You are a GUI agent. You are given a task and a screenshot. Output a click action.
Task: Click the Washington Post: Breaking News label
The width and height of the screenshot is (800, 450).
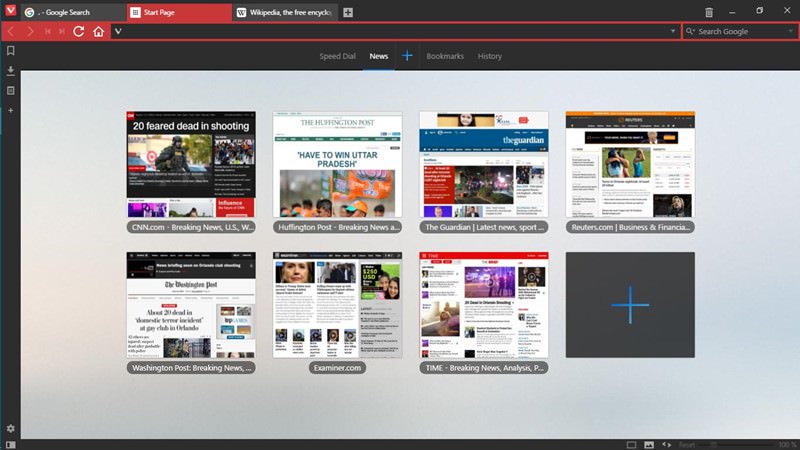pyautogui.click(x=191, y=367)
